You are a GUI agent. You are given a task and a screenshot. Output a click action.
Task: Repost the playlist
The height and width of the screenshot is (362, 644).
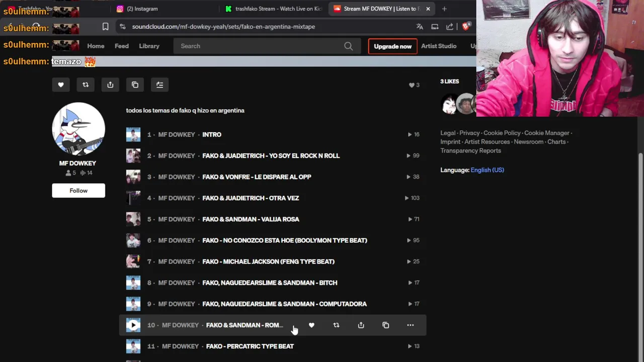pyautogui.click(x=86, y=85)
